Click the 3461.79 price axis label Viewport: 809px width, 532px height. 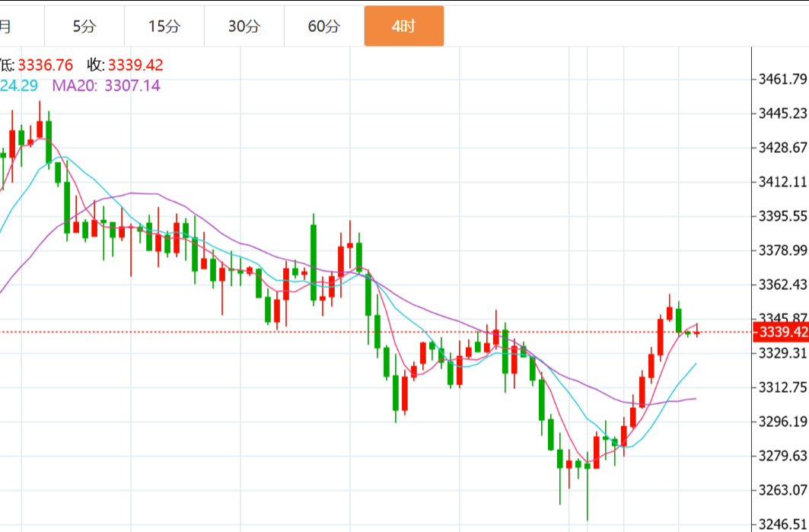point(782,79)
